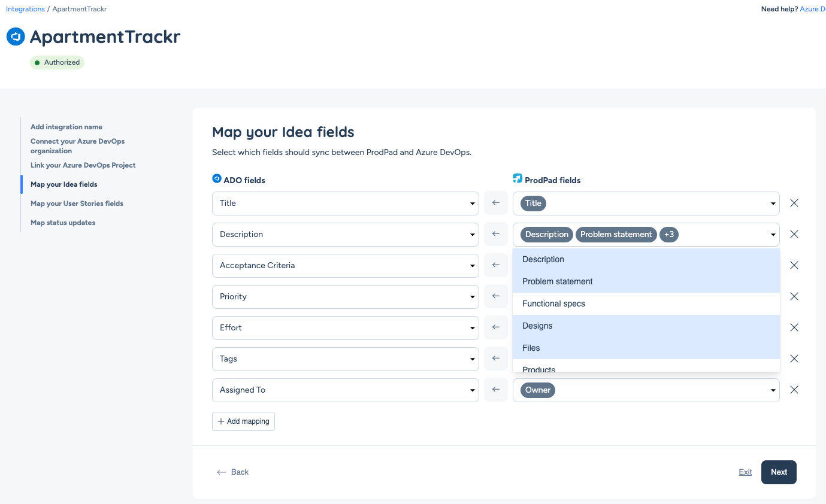Toggle sync direction arrow for Priority
Viewport: 826px width, 504px height.
click(x=495, y=296)
